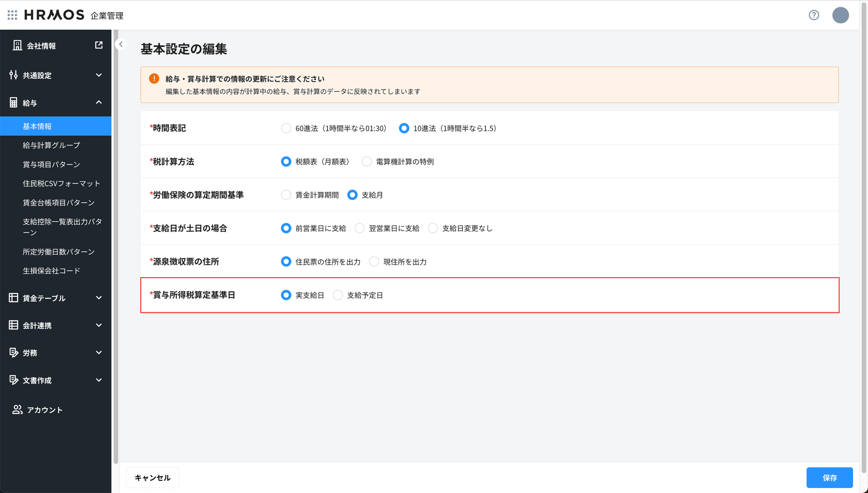Select 60進法 time notation option

coord(286,128)
